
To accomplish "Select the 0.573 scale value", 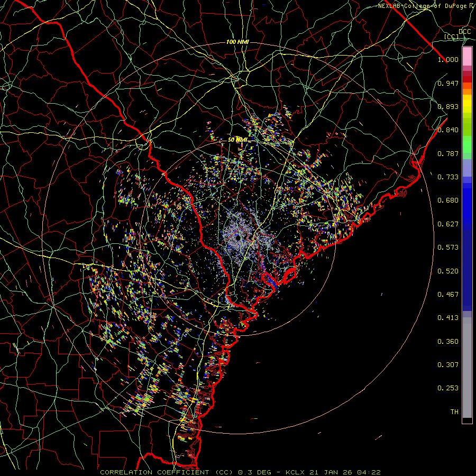I will coord(448,248).
